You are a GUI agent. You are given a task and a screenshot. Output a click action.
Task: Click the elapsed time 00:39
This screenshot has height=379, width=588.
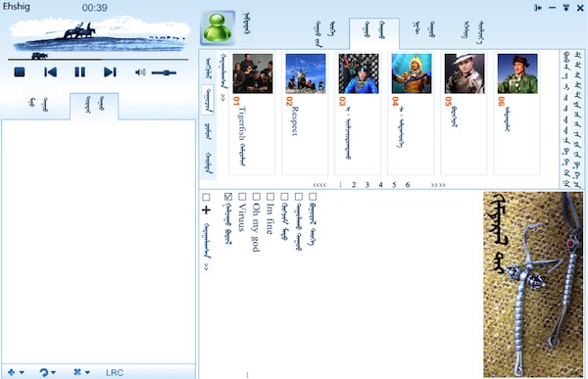[94, 8]
